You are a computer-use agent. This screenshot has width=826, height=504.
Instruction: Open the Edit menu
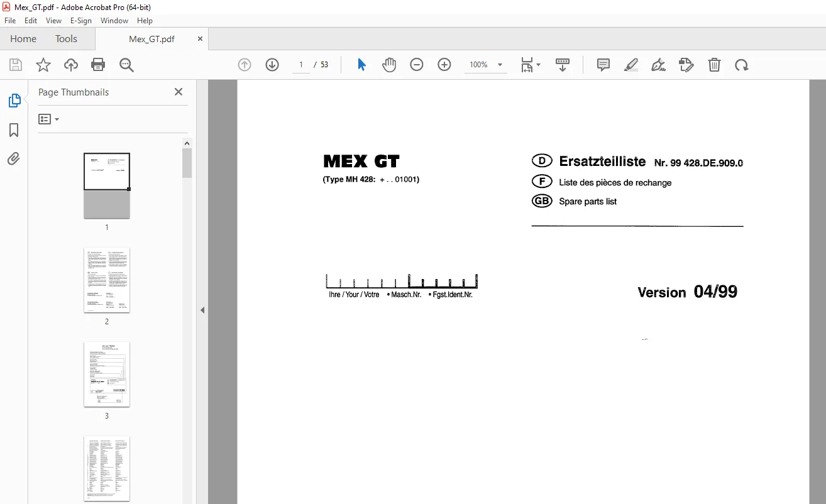point(31,21)
